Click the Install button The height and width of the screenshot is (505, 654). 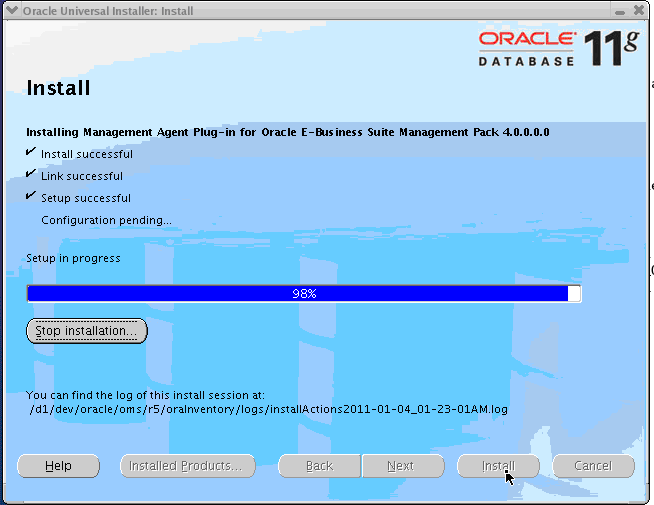[498, 466]
